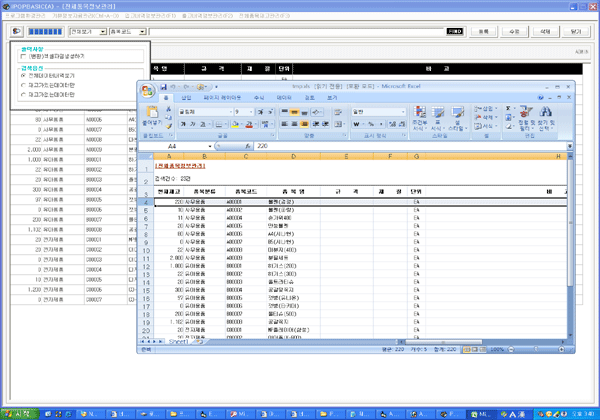
Task: Apply underline formatting in Excel font group
Action: pos(202,124)
